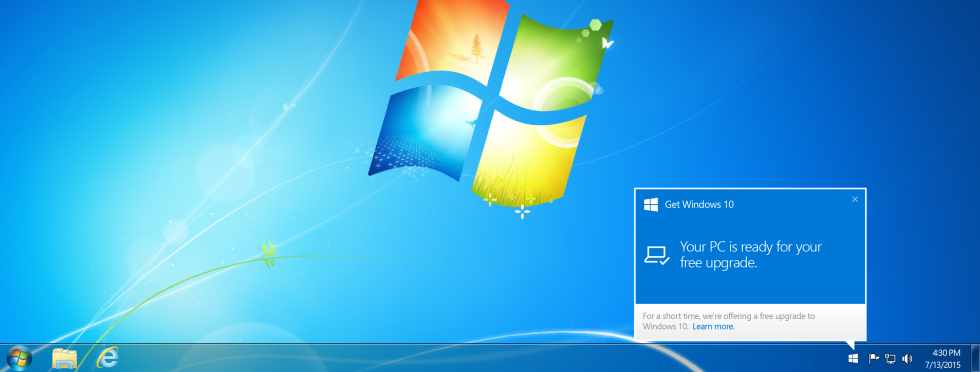Screen dimensions: 980x372
Task: Open Internet Explorer from the taskbar
Action: point(108,358)
